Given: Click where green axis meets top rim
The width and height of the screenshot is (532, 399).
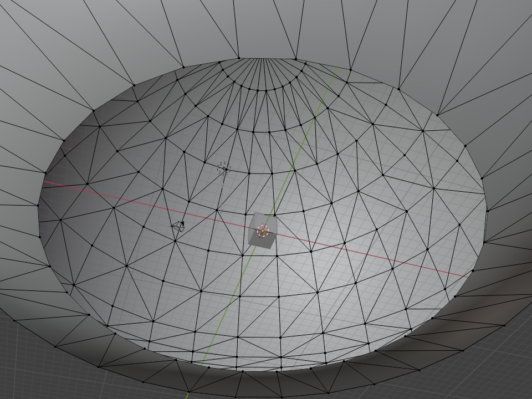Looking at the screenshot, I should [x=337, y=69].
